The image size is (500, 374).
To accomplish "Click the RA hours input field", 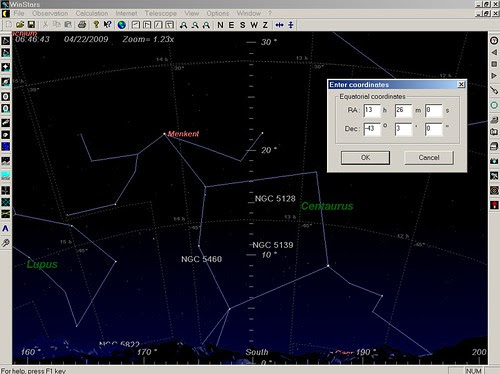I will click(372, 110).
